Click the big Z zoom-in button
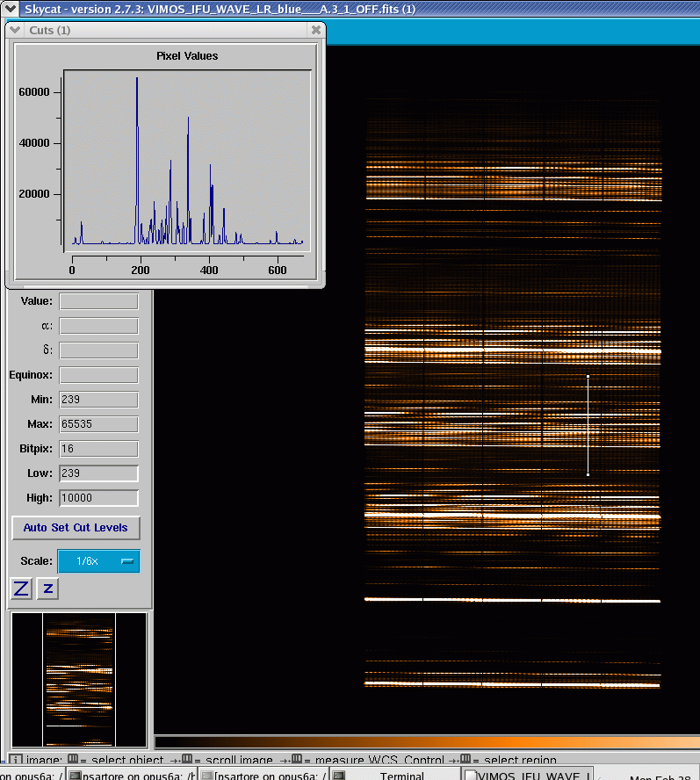 21,589
